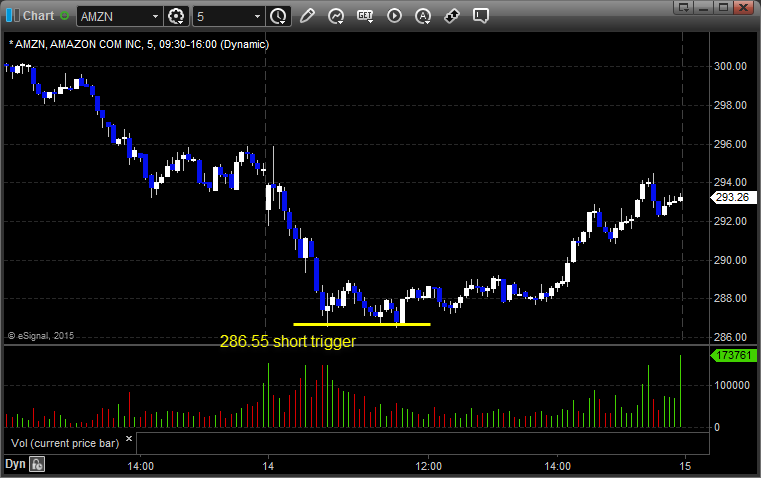Expand the AMZN symbol dropdown arrow
Viewport: 761px width, 478px height.
pos(155,16)
